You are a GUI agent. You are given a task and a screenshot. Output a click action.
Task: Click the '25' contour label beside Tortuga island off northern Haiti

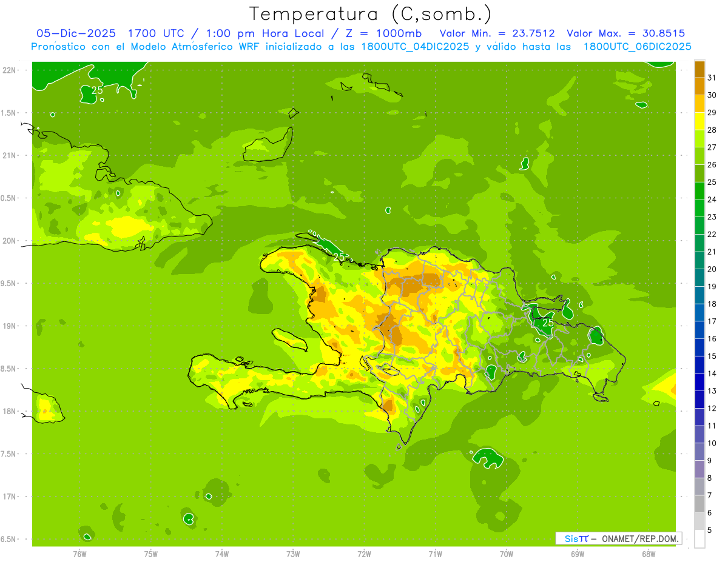tap(339, 257)
